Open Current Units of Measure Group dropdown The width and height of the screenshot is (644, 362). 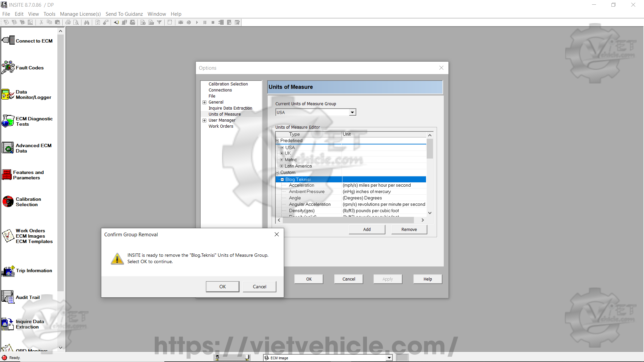(352, 113)
